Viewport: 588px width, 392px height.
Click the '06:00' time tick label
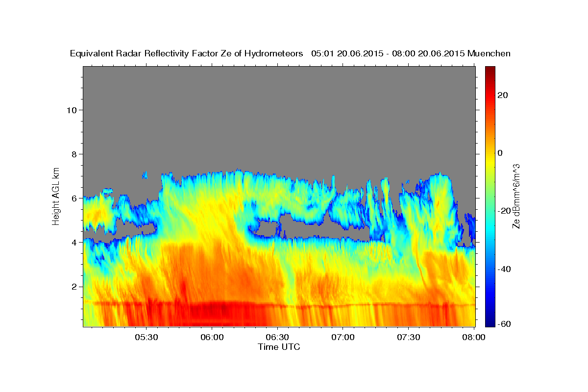212,337
